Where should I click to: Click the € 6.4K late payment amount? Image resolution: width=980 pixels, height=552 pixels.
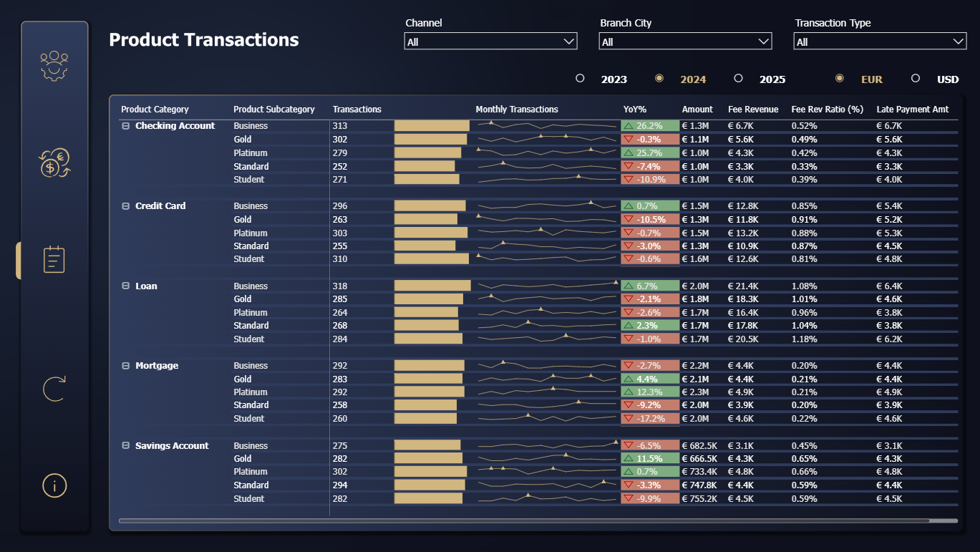click(x=890, y=286)
